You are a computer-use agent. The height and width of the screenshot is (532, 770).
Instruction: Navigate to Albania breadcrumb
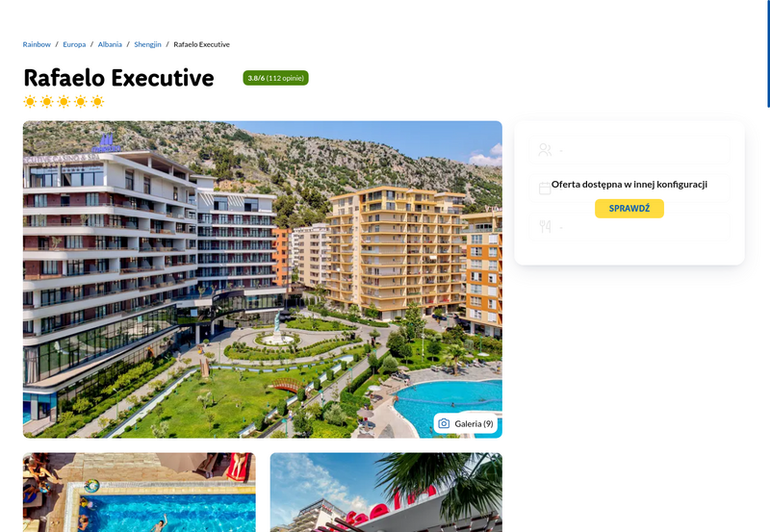click(110, 44)
